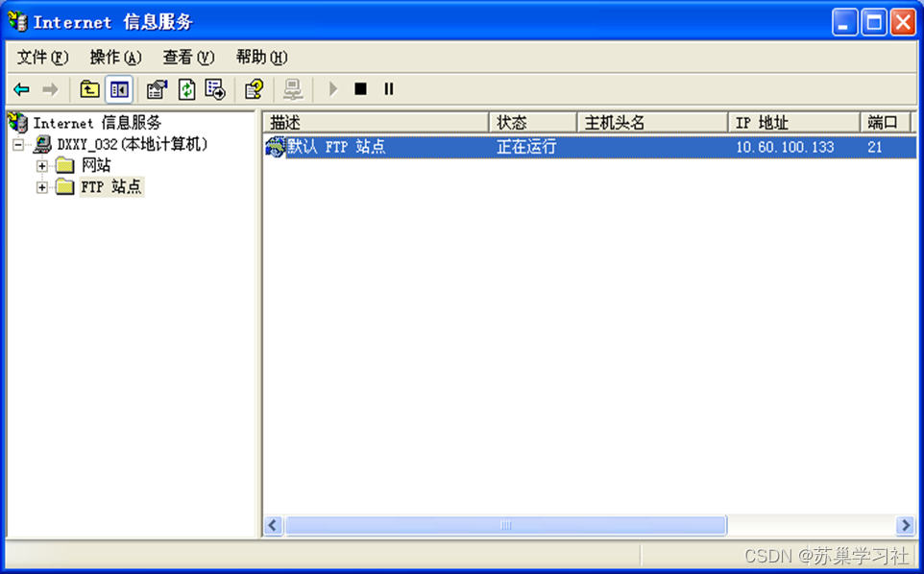This screenshot has width=924, height=574.
Task: Select the 默认 FTP 站点 row text
Action: point(336,147)
